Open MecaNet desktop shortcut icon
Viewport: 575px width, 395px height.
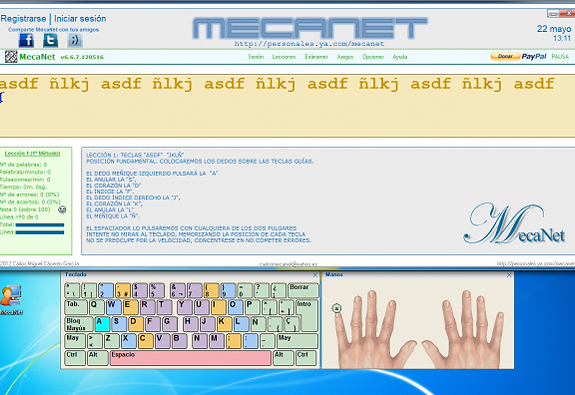click(x=11, y=300)
